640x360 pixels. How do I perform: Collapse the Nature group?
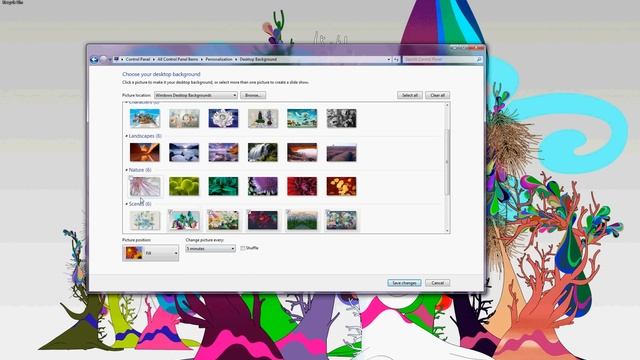click(x=127, y=170)
